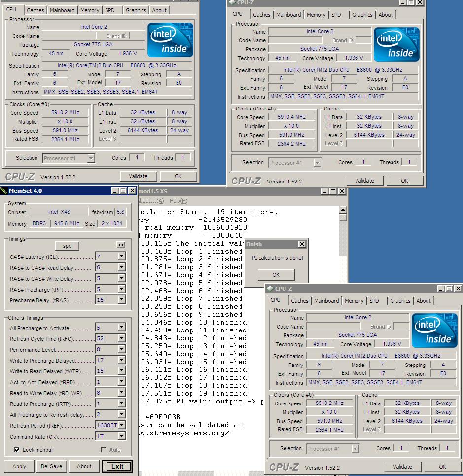The height and width of the screenshot is (476, 463).
Task: Open Act. to Act. Delayed (tRRD) dropdown
Action: pos(121,382)
